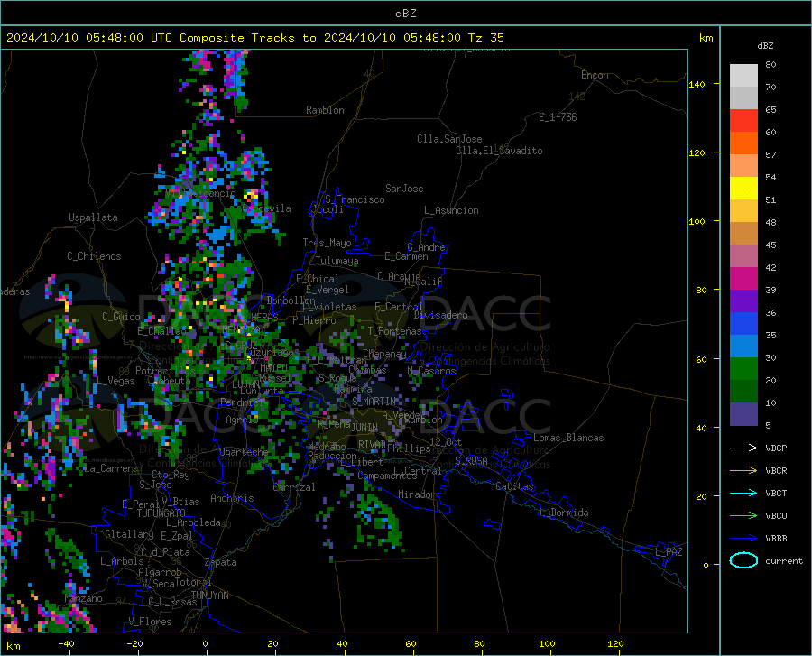Click the 'Tulumaya' map label
Image resolution: width=812 pixels, height=656 pixels.
[x=337, y=261]
